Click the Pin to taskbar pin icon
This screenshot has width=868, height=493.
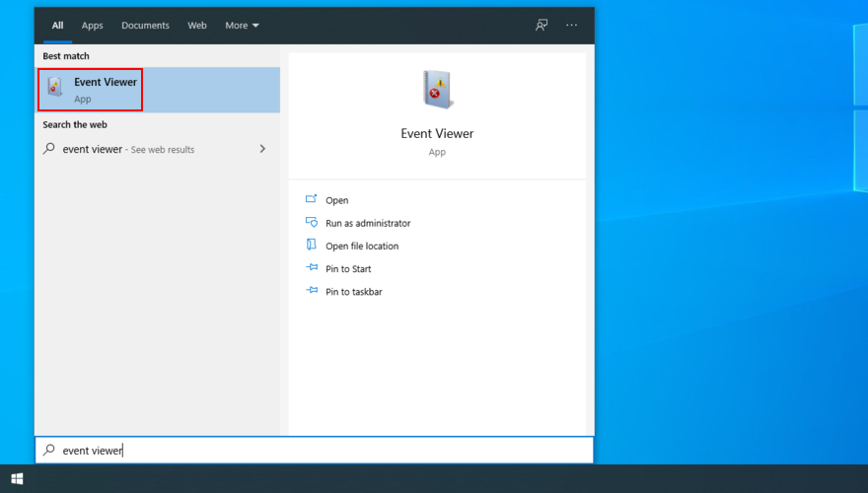(312, 291)
